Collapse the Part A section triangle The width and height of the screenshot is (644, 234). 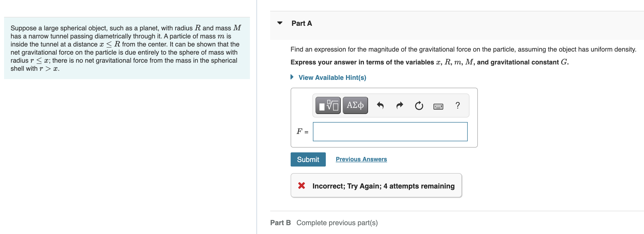tap(279, 23)
